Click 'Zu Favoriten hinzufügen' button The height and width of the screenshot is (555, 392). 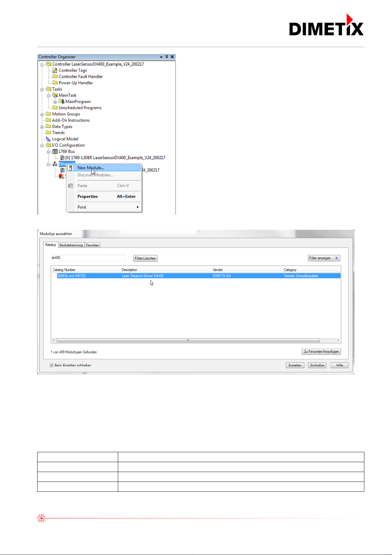[x=321, y=352]
